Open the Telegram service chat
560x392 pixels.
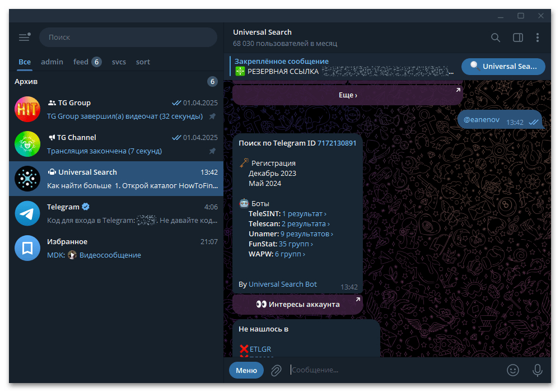click(x=116, y=213)
